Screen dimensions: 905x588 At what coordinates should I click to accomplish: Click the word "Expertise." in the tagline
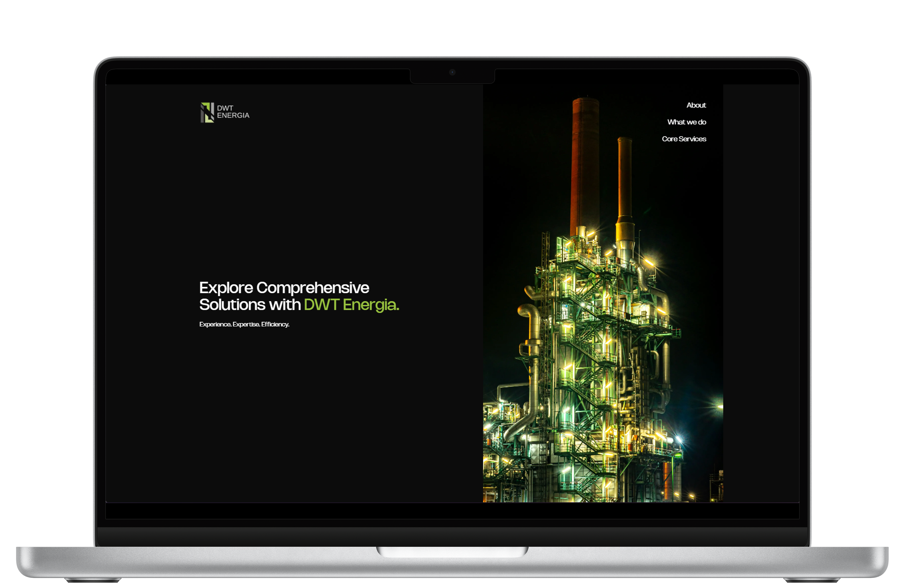(x=246, y=324)
